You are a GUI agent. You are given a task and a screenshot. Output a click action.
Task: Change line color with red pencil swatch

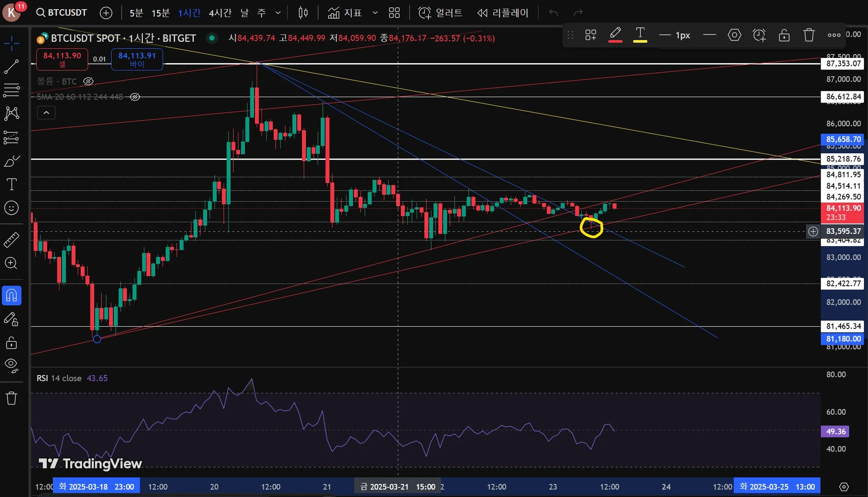tap(615, 35)
